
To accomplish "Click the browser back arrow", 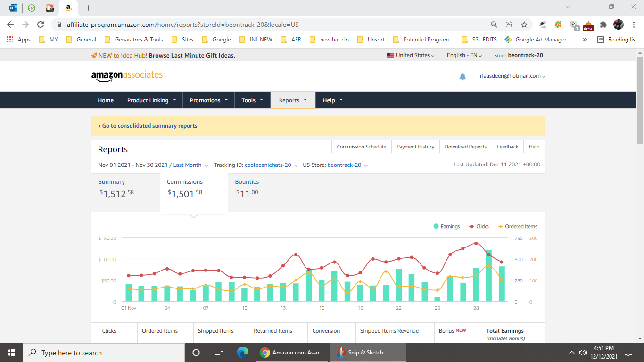I will click(x=10, y=25).
